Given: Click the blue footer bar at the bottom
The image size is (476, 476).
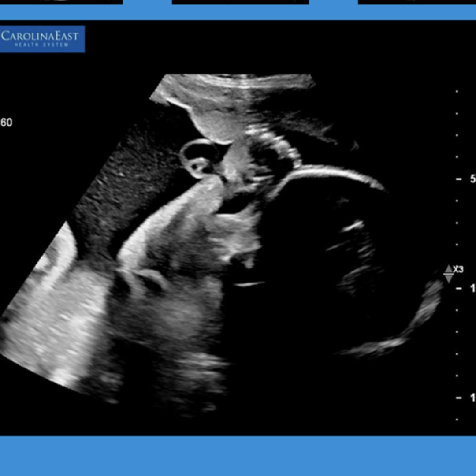Looking at the screenshot, I should pyautogui.click(x=238, y=456).
